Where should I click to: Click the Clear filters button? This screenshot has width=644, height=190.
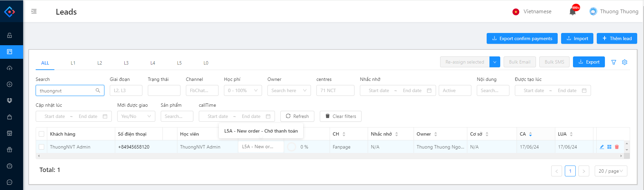[x=341, y=116]
